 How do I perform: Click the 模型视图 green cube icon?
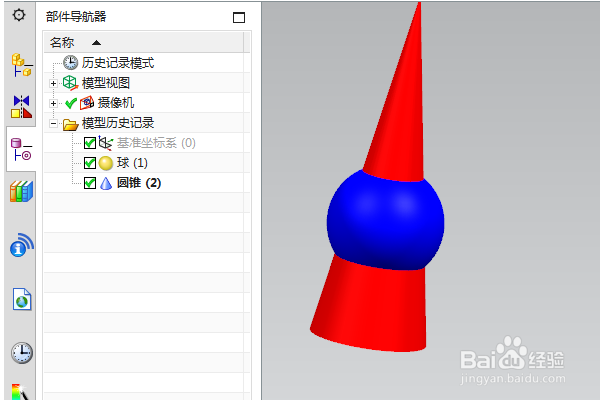click(70, 83)
